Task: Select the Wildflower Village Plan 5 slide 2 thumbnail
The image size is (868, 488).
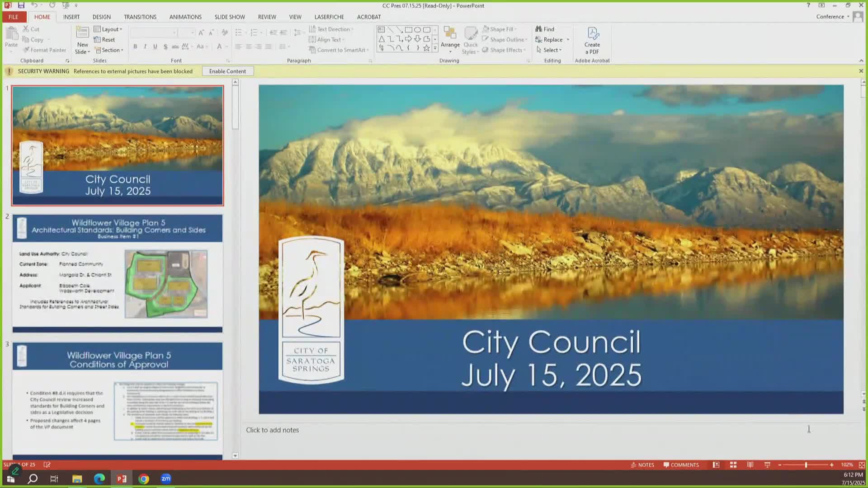Action: (x=118, y=273)
